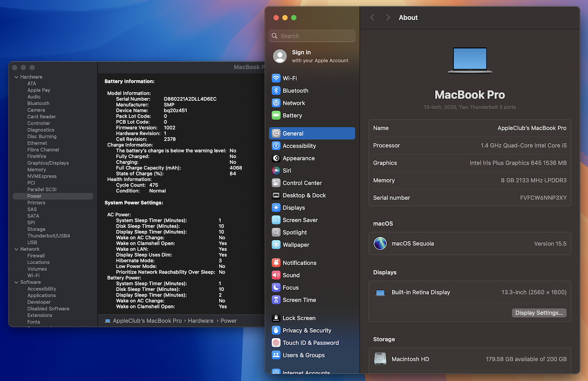Select Apple Pay in System Information sidebar
588x381 pixels.
coord(39,90)
